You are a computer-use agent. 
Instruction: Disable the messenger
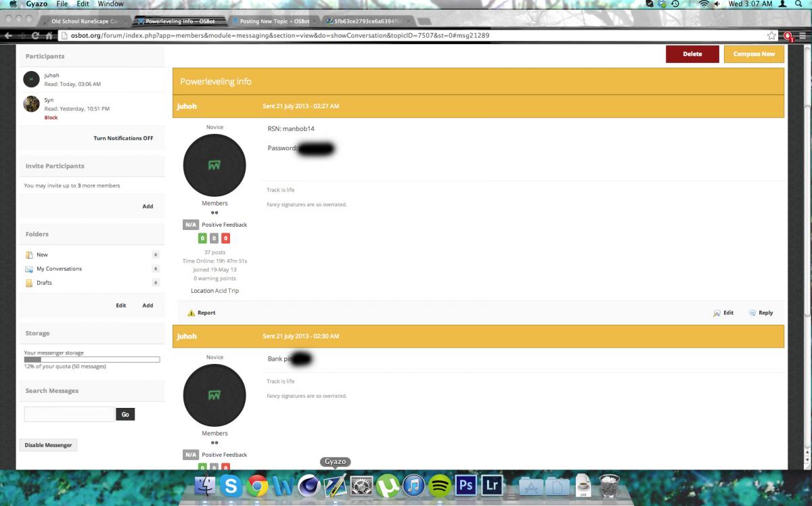tap(48, 445)
